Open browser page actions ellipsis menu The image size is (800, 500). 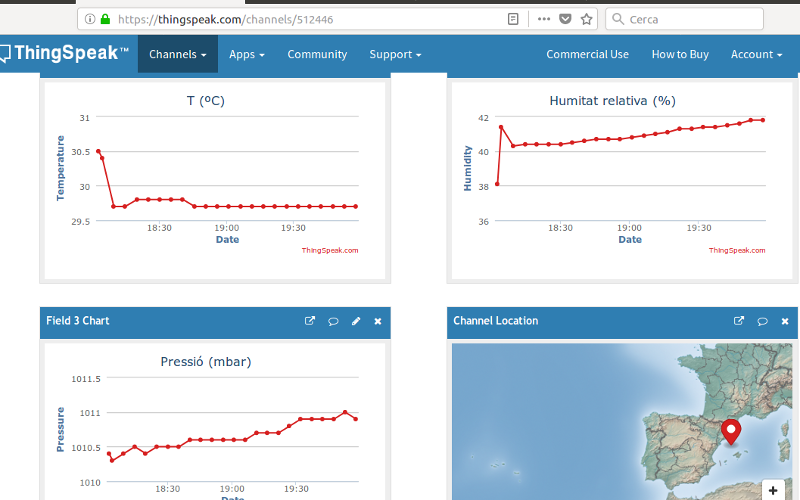[x=543, y=19]
